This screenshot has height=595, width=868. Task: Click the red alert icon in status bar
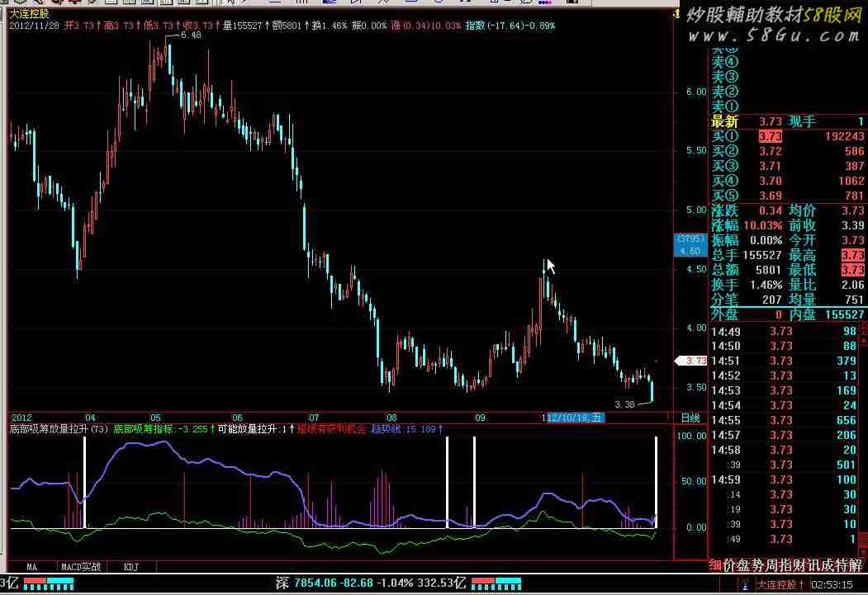(746, 585)
